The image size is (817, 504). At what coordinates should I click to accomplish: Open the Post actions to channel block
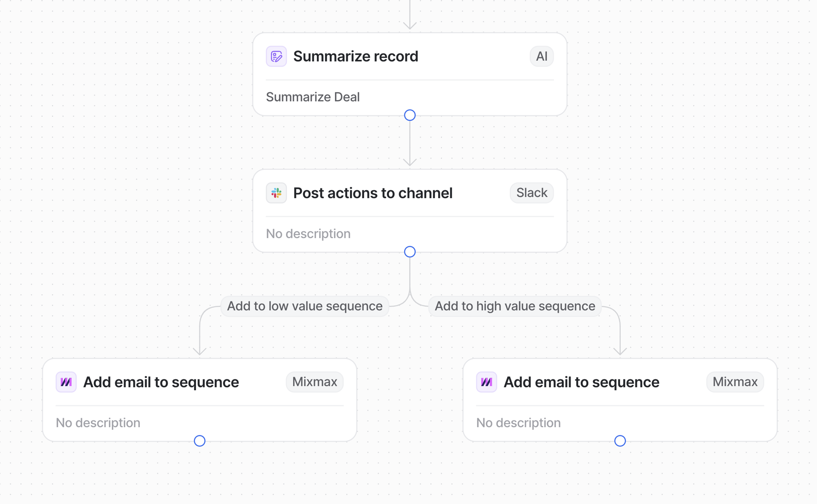(x=373, y=193)
